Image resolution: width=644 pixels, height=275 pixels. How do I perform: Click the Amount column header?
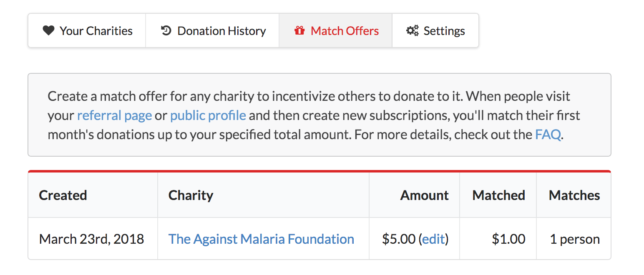click(424, 195)
